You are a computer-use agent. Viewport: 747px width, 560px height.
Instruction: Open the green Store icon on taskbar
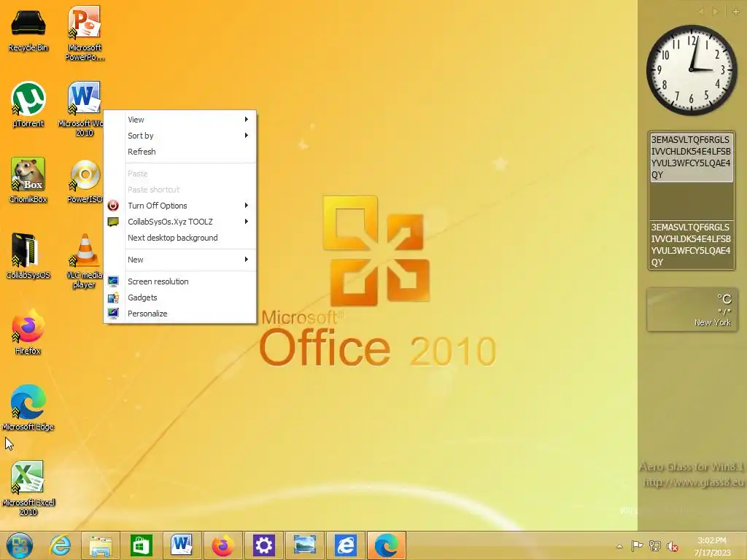click(141, 545)
